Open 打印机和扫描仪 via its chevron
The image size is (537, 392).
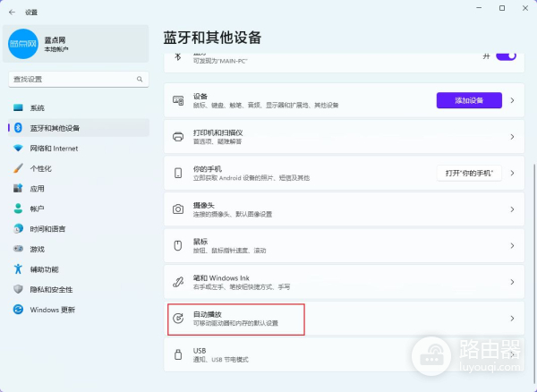pyautogui.click(x=512, y=137)
